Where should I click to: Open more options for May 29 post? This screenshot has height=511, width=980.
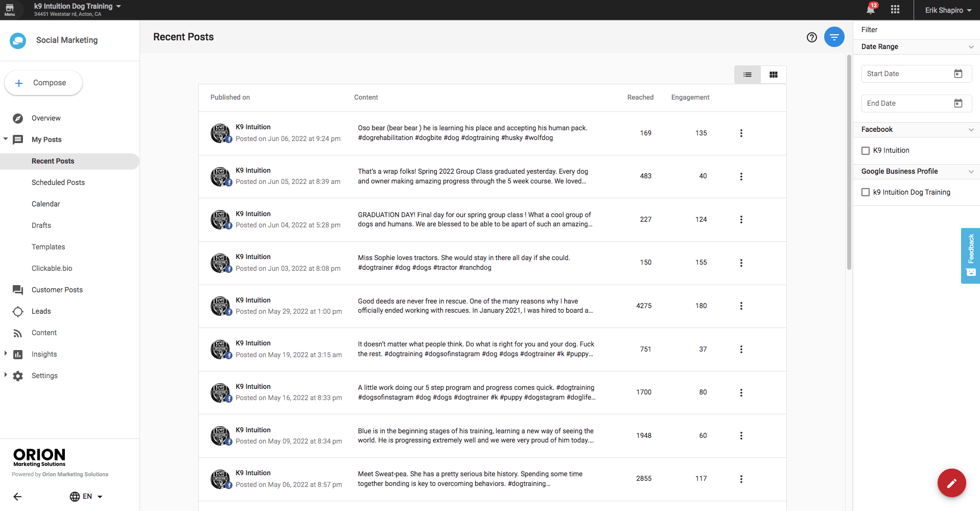[741, 306]
